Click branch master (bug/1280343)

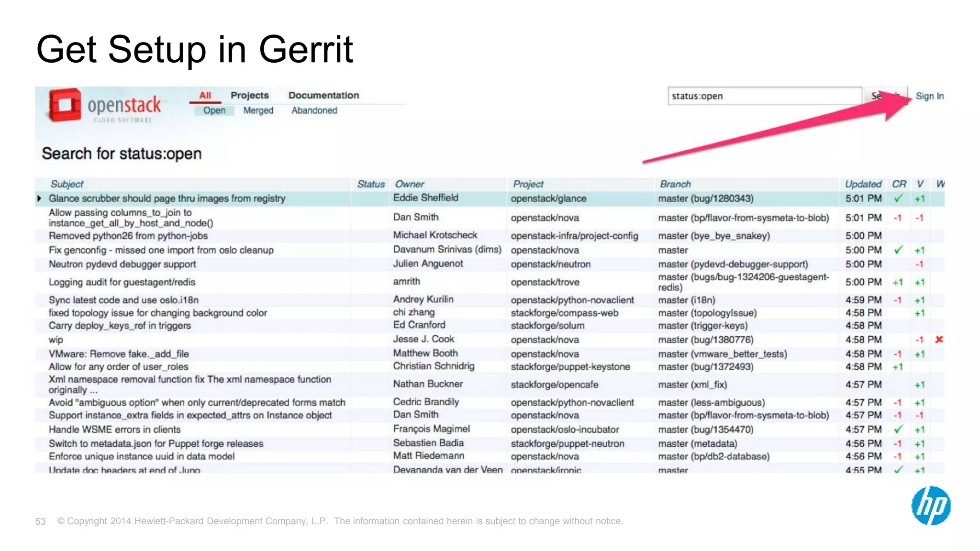pos(706,198)
